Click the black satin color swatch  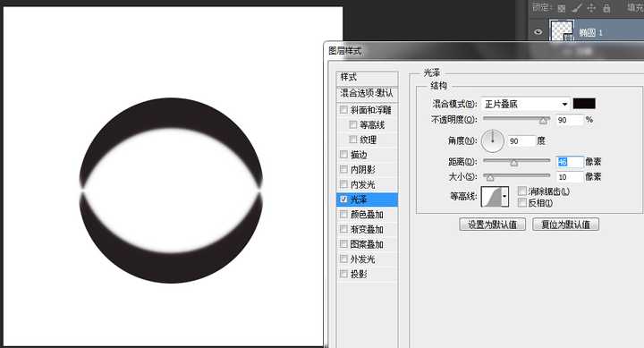[x=584, y=104]
